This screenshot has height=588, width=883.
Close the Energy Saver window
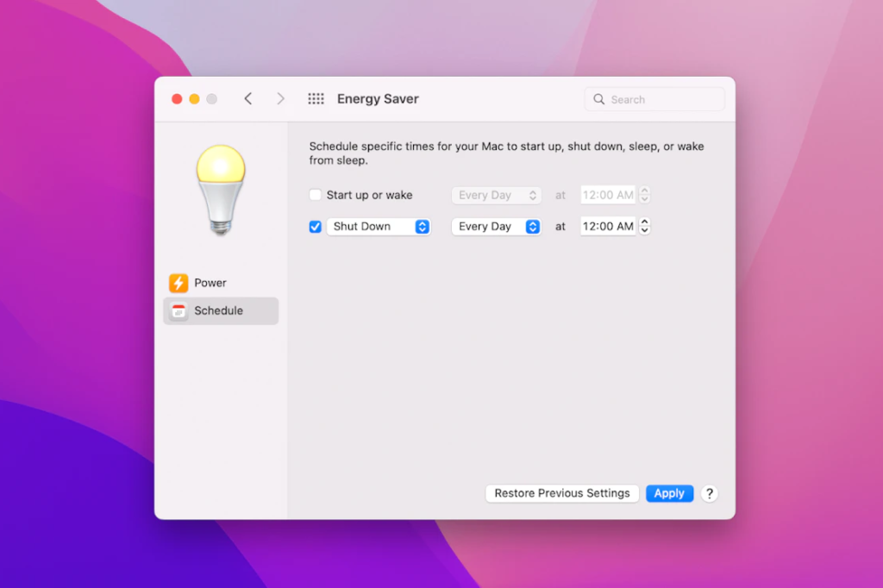[x=177, y=99]
